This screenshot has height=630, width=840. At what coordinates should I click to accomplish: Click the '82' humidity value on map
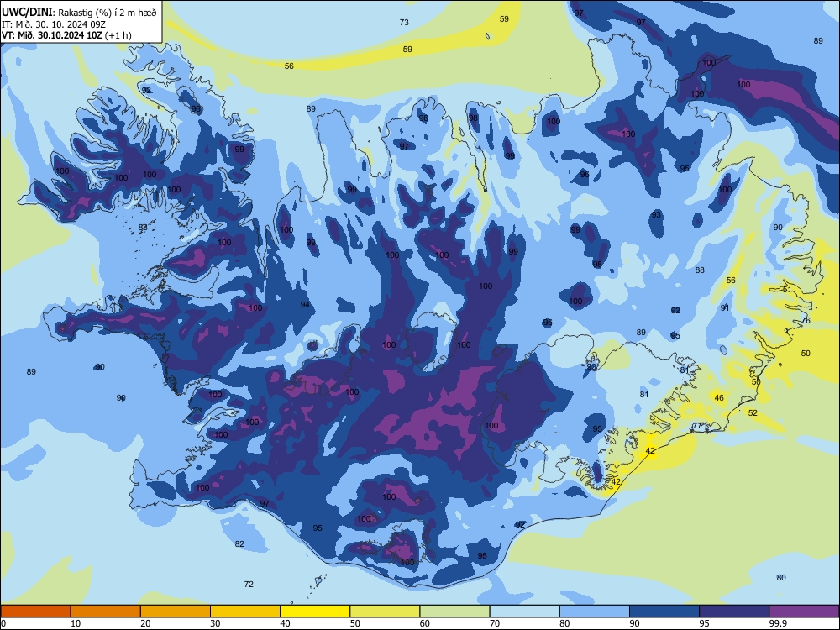[x=239, y=543]
